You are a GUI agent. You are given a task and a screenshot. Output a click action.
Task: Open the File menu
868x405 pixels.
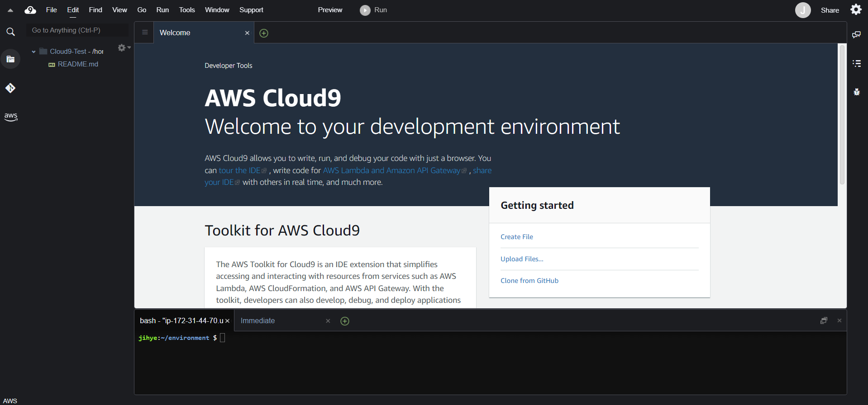[52, 10]
